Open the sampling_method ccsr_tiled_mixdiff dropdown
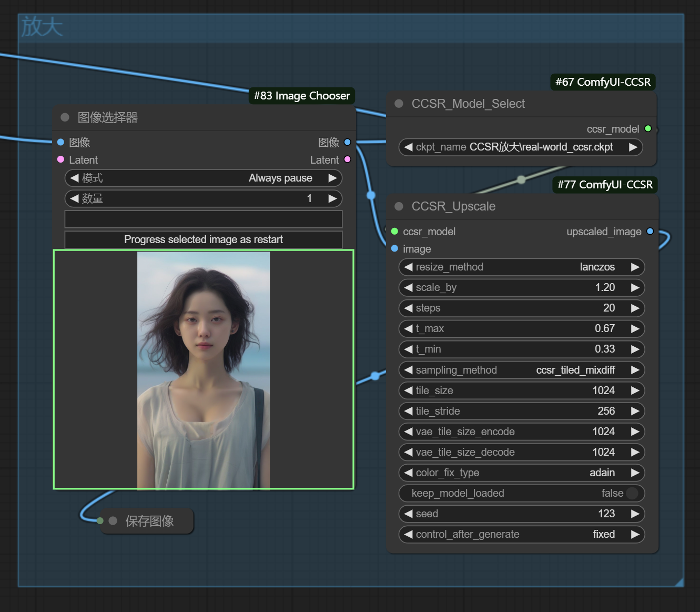The height and width of the screenshot is (612, 700). tap(522, 370)
